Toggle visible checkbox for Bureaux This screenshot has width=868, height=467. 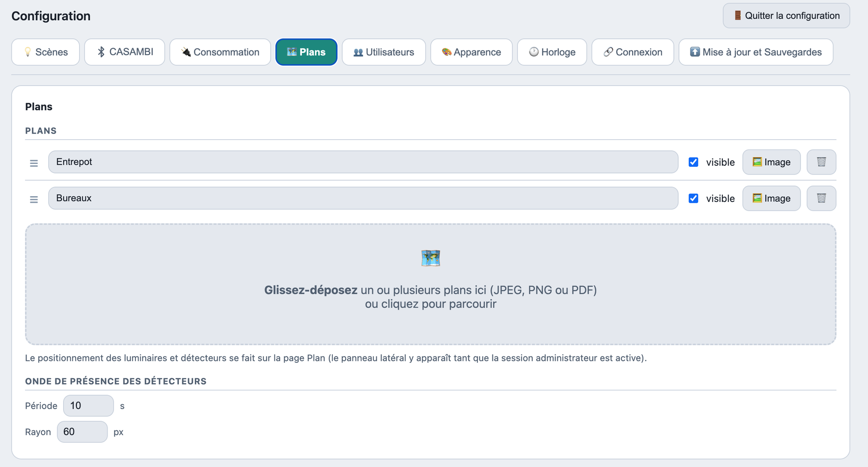(693, 198)
